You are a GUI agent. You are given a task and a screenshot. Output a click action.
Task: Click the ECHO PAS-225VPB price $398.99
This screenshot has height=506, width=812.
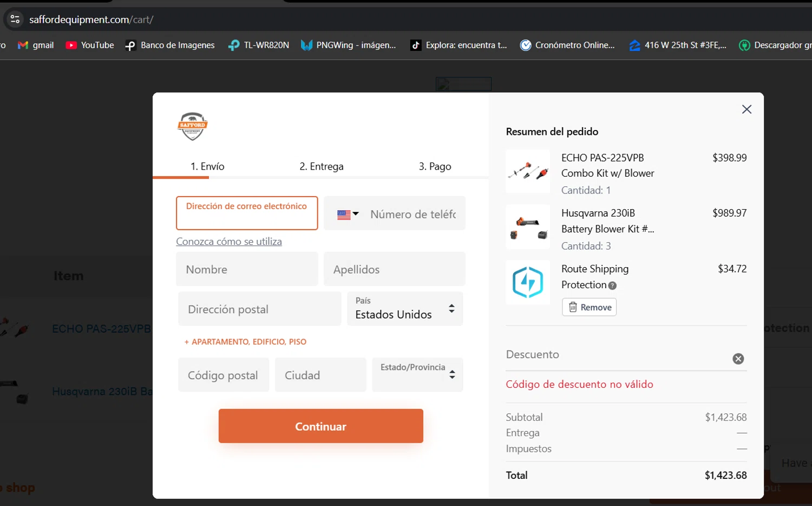click(x=729, y=158)
